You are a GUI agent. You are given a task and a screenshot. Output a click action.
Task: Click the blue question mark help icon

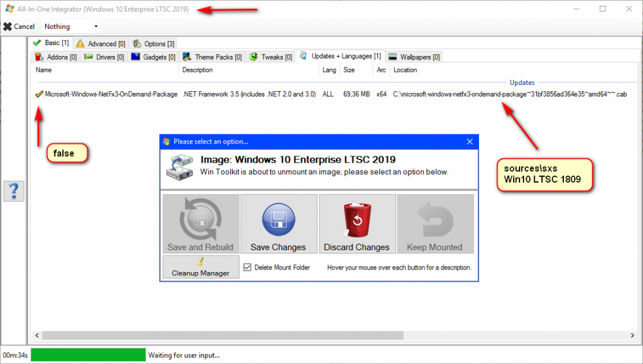[14, 191]
